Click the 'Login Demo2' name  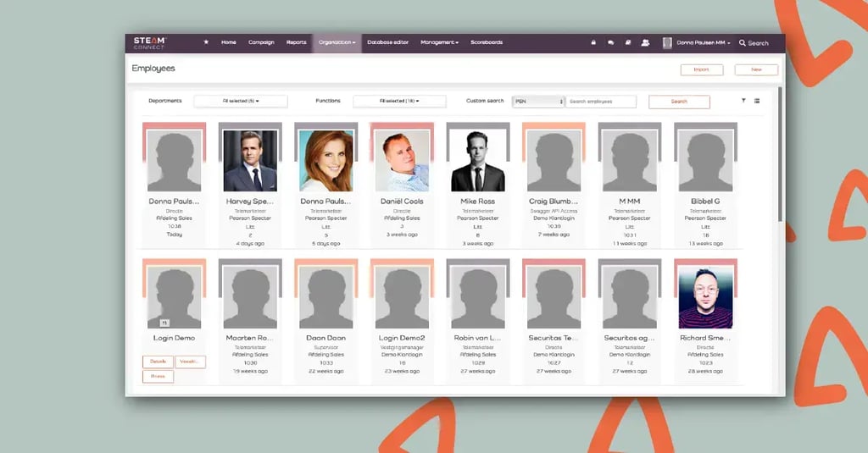tap(402, 338)
